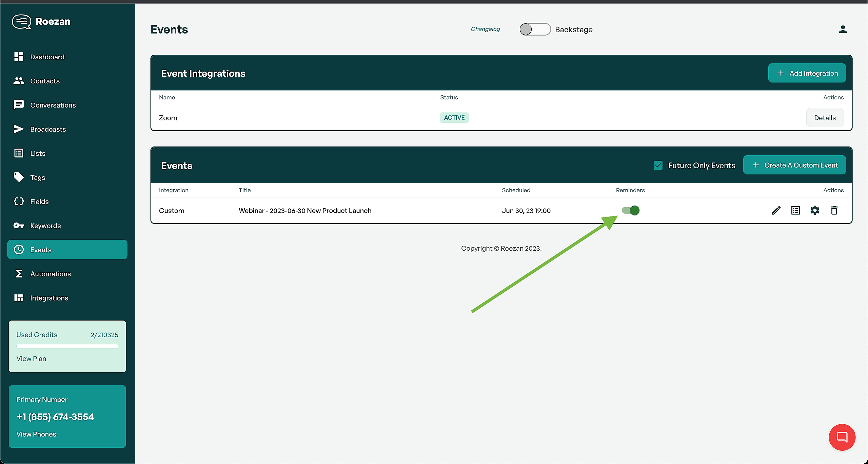This screenshot has height=464, width=868.
Task: Click the View Phones link
Action: tap(36, 434)
